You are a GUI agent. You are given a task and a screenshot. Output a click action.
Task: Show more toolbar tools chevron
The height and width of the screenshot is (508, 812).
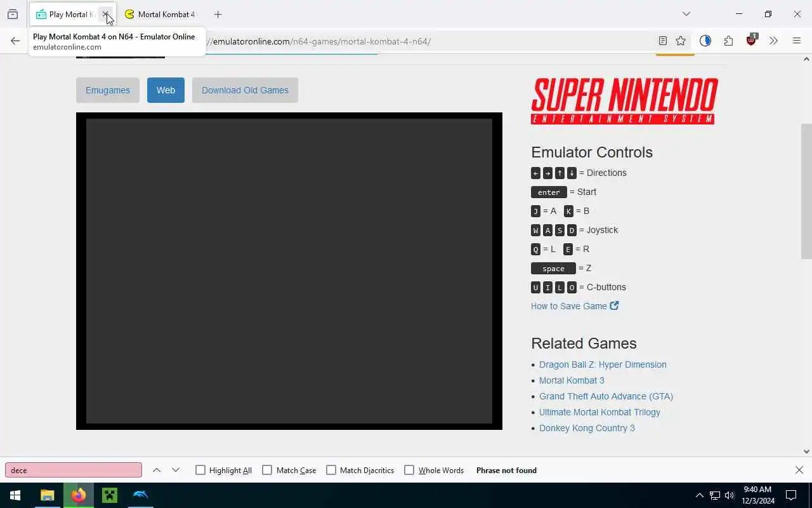[x=773, y=41]
